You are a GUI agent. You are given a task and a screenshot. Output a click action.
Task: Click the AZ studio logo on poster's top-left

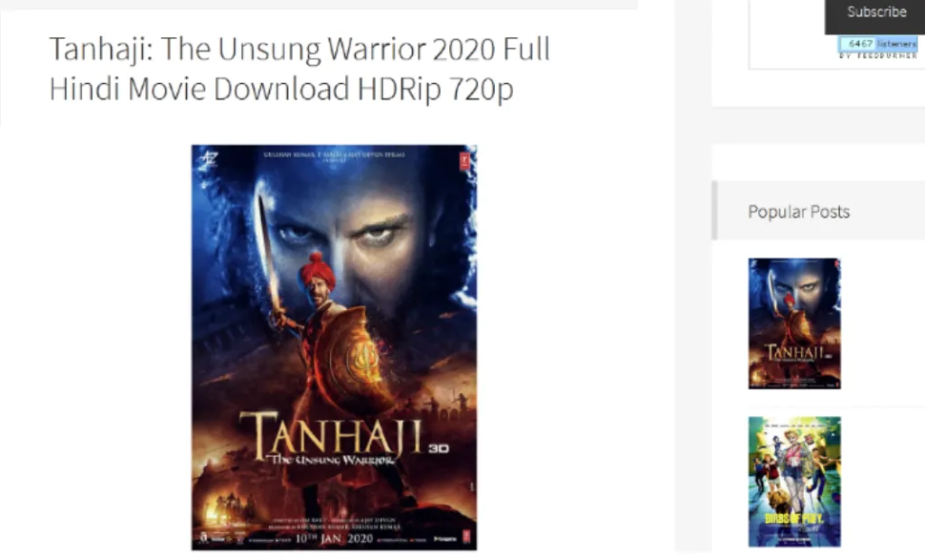[x=209, y=159]
